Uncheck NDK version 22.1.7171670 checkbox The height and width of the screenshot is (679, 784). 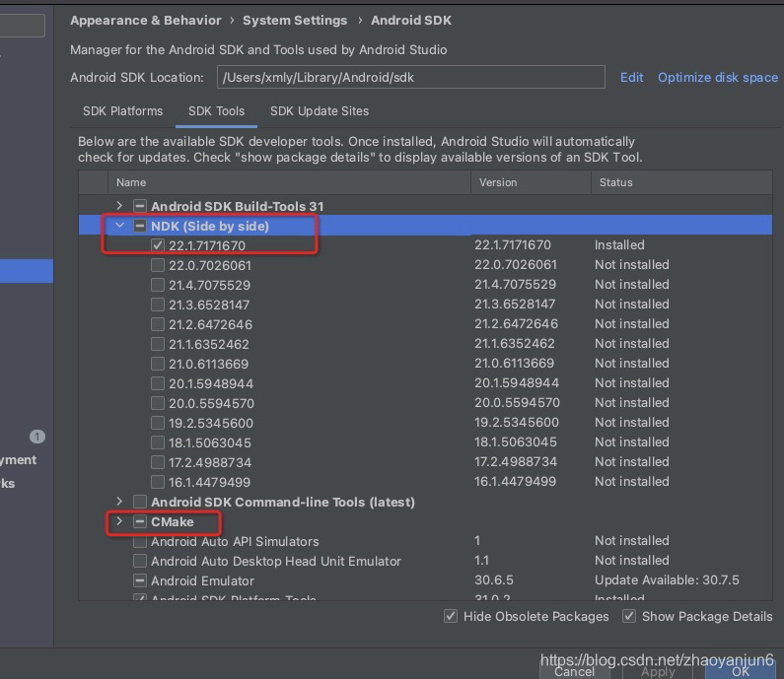point(158,245)
